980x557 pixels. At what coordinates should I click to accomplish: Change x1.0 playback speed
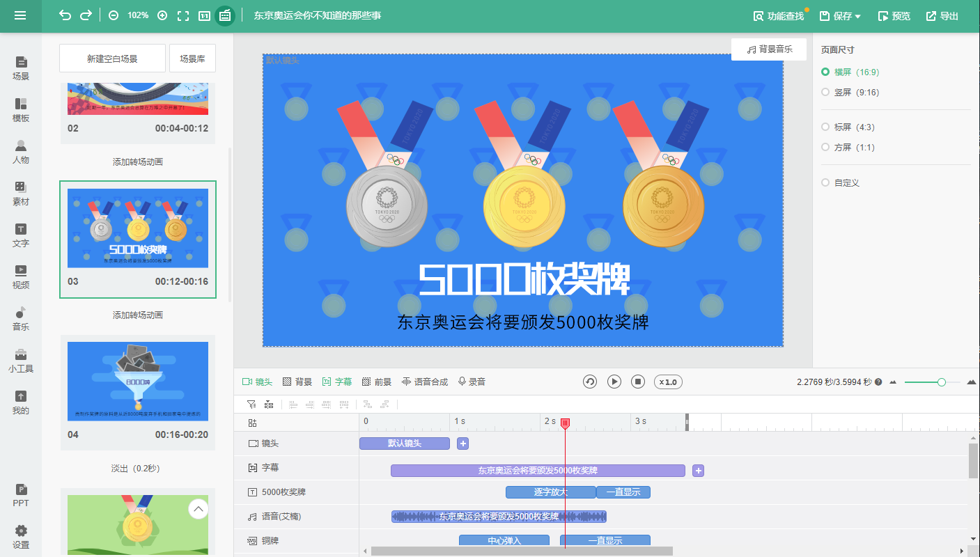click(668, 382)
